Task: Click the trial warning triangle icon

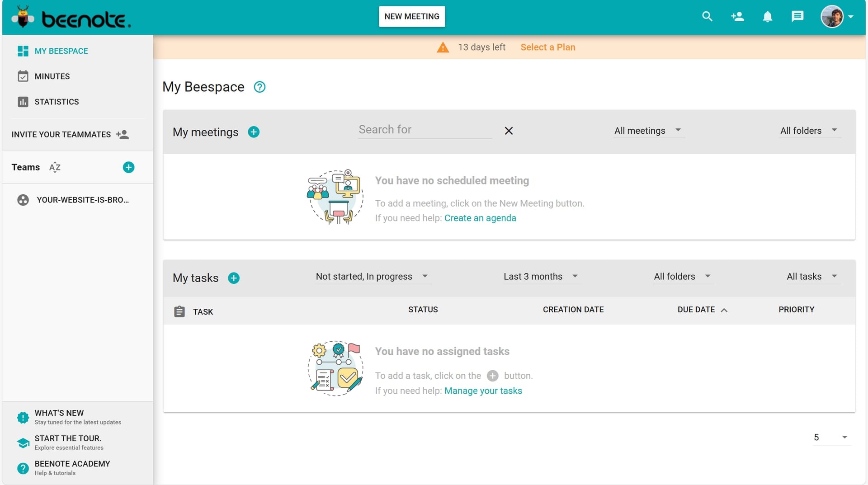Action: (443, 47)
